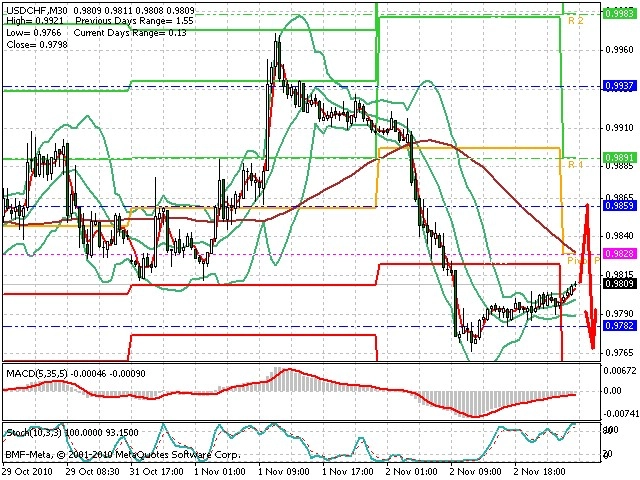Click the BMF-Meta copyright text
Image resolution: width=640 pixels, height=480 pixels.
point(122,454)
